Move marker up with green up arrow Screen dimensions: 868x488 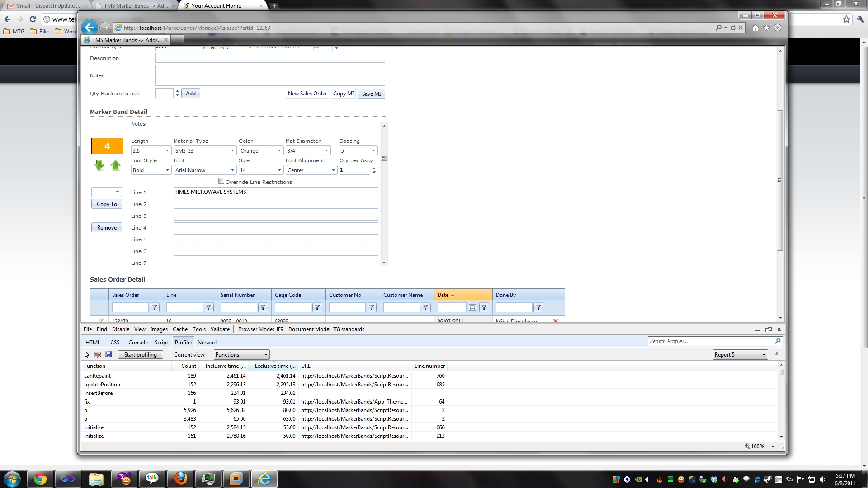click(x=115, y=165)
